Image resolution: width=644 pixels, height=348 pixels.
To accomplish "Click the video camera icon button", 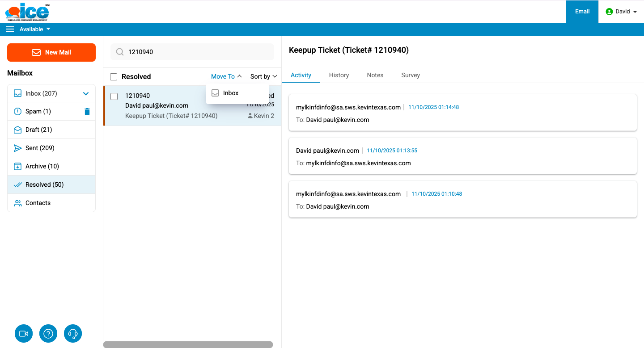I will (x=24, y=334).
